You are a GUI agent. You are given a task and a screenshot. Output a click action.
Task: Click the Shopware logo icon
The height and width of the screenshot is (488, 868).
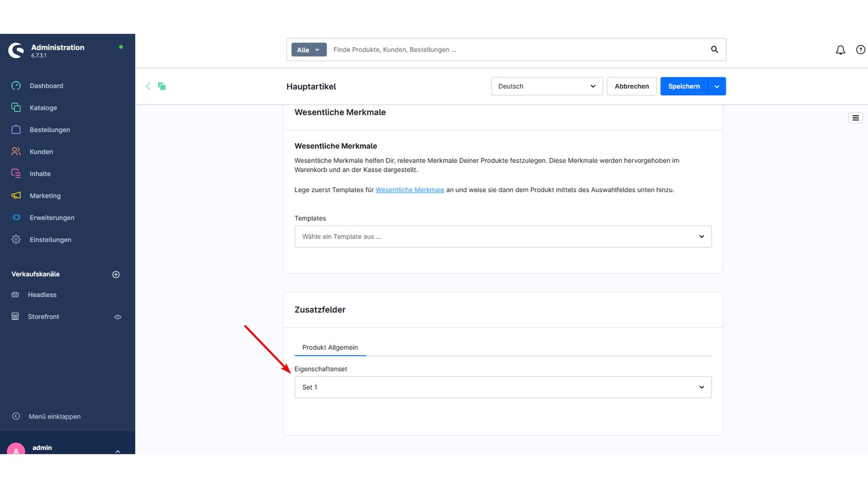coord(16,50)
